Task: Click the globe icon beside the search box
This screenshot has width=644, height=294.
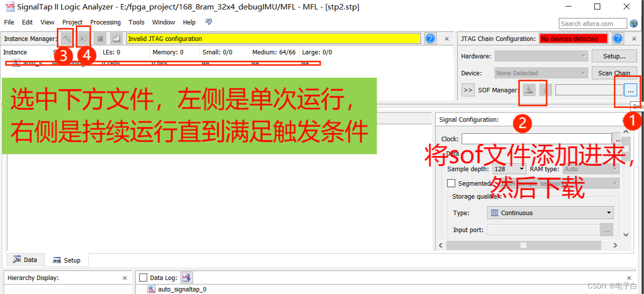Action: pos(634,23)
